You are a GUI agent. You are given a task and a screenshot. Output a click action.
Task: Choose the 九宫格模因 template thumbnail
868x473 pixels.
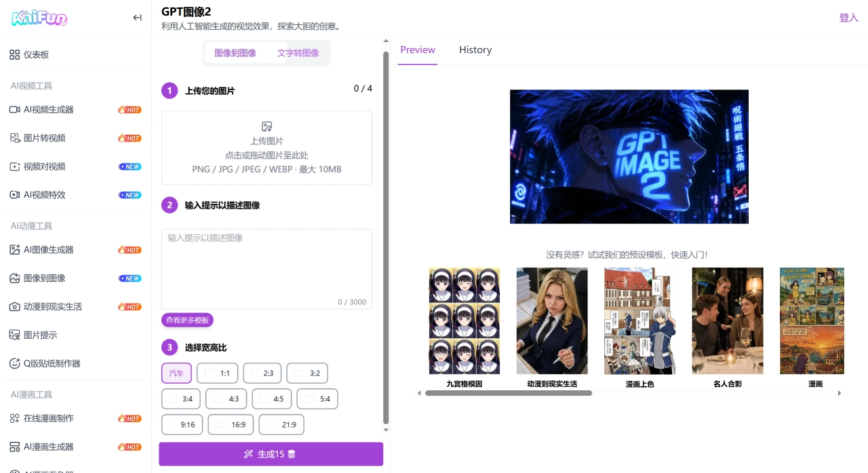point(465,321)
